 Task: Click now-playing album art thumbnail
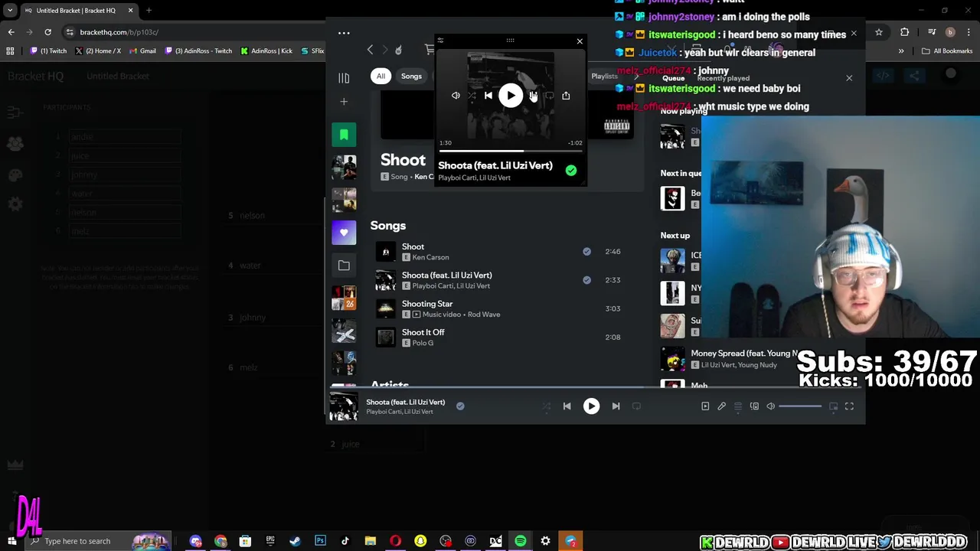click(x=344, y=406)
